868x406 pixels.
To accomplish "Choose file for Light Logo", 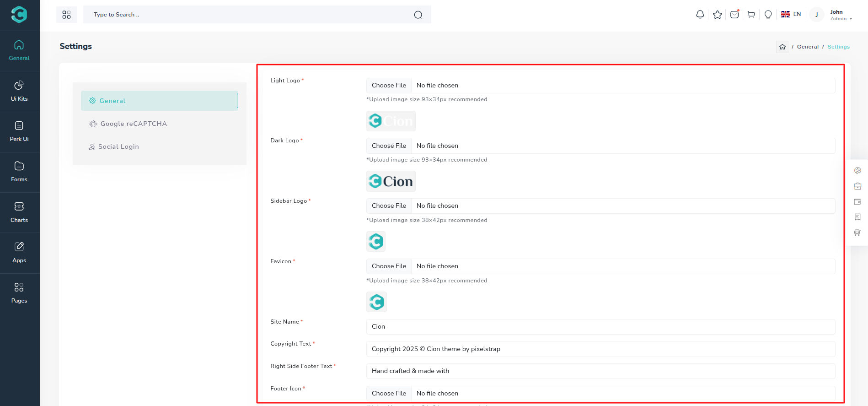I will (x=389, y=86).
